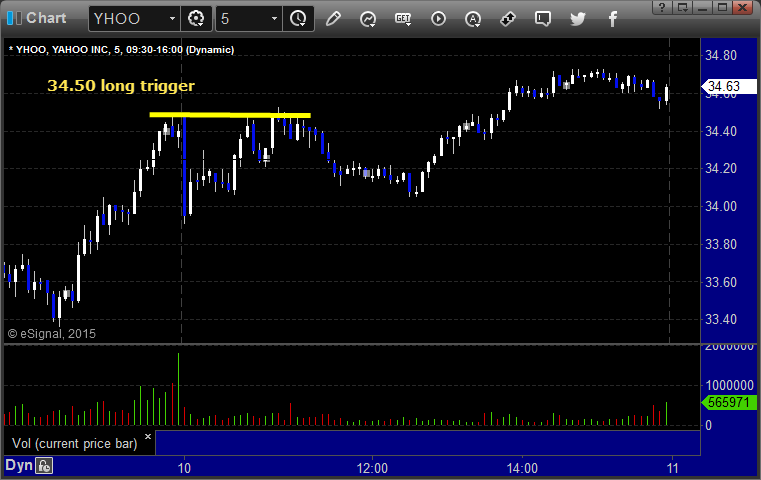Maximize the chart window

point(723,7)
